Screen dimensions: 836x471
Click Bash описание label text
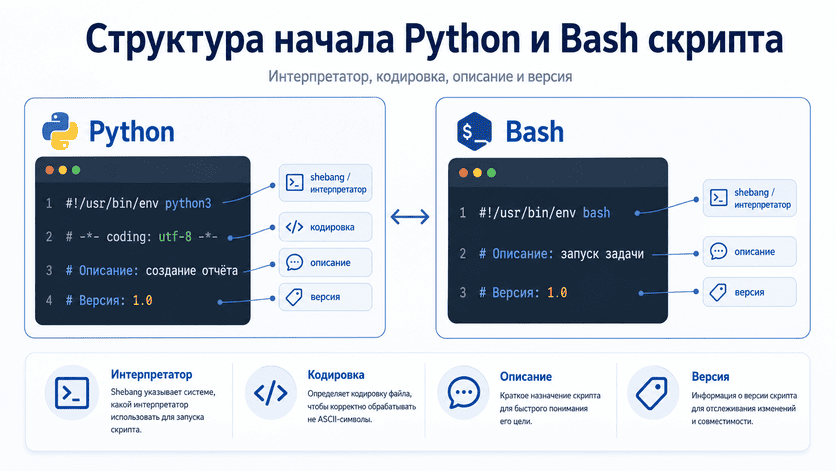pos(754,252)
